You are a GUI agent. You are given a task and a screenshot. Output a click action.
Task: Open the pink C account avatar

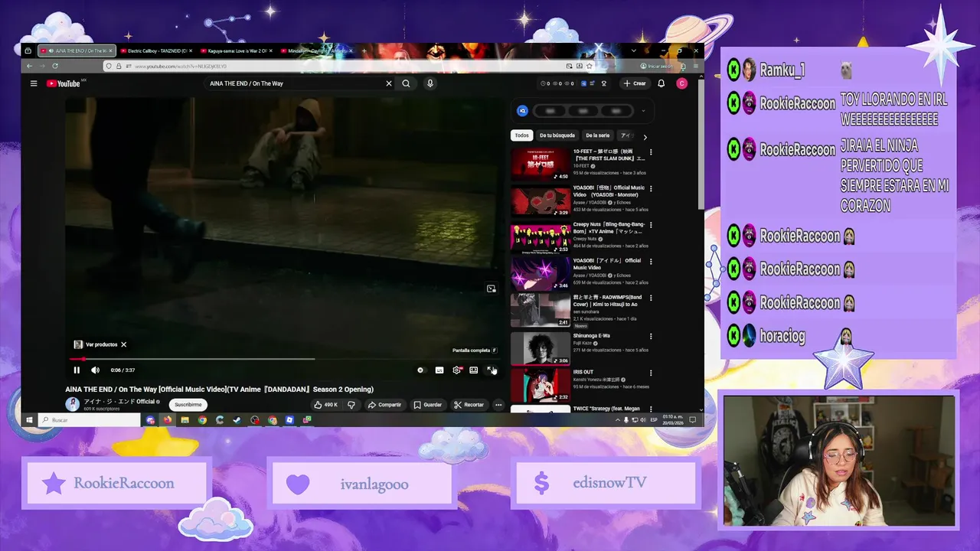tap(681, 83)
